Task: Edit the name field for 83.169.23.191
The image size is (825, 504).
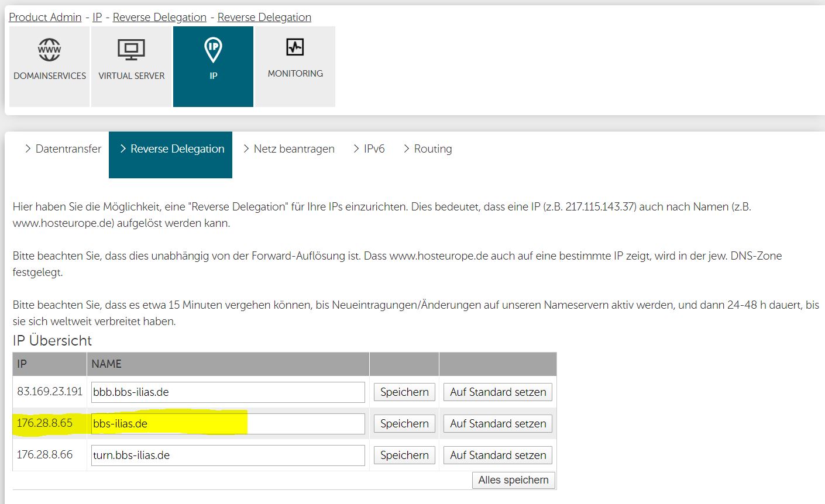Action: click(228, 392)
